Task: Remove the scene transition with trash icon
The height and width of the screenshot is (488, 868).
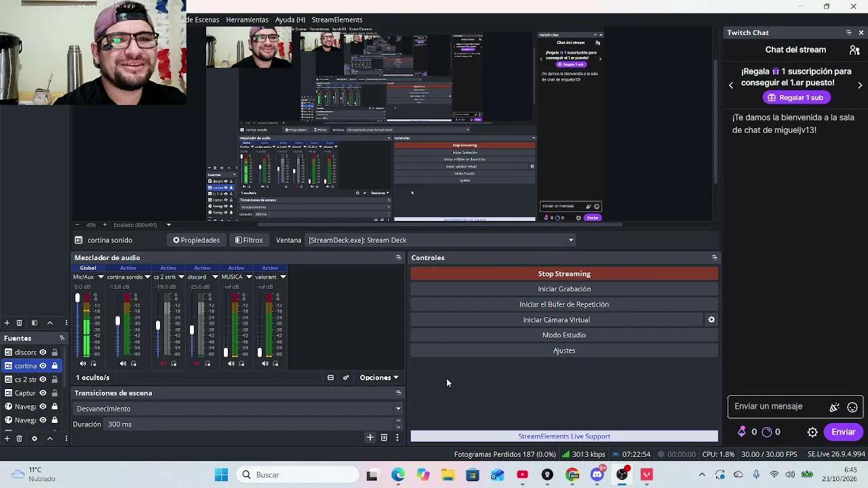Action: point(384,438)
